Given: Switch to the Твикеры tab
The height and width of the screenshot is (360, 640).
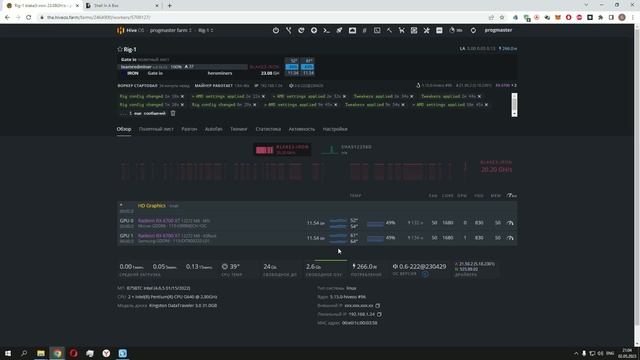Looking at the screenshot, I should tap(238, 129).
